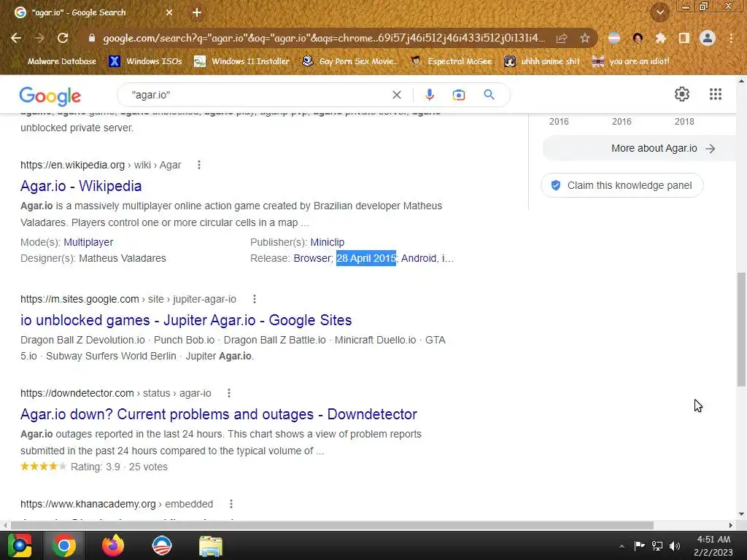Open the Action Center flag icon

pos(639,545)
